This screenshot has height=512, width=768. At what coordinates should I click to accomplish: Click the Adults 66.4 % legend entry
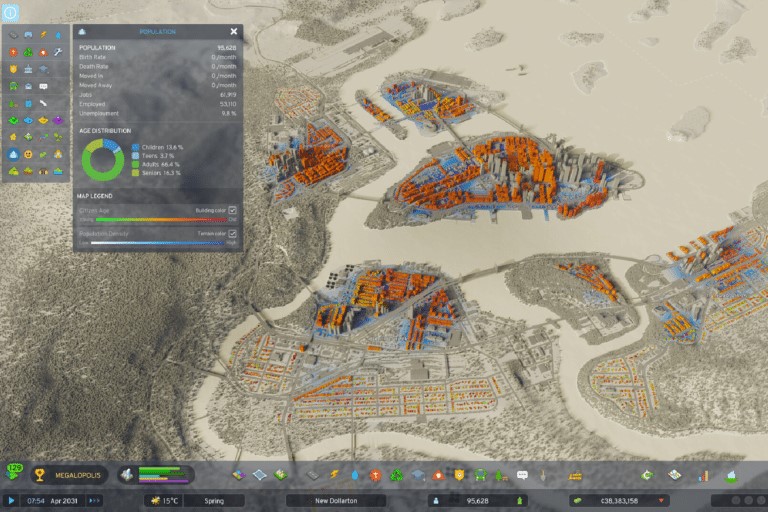point(156,165)
